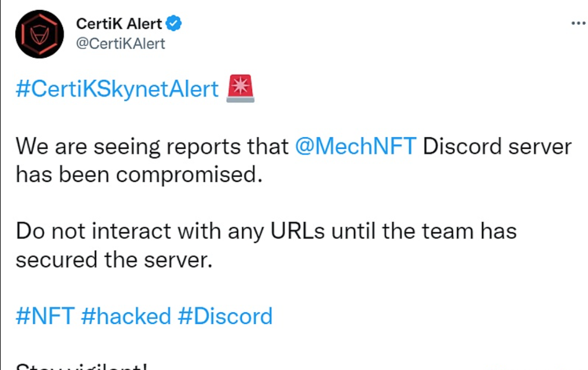Click the CertiK Alert profile avatar
This screenshot has width=588, height=370.
tap(39, 34)
